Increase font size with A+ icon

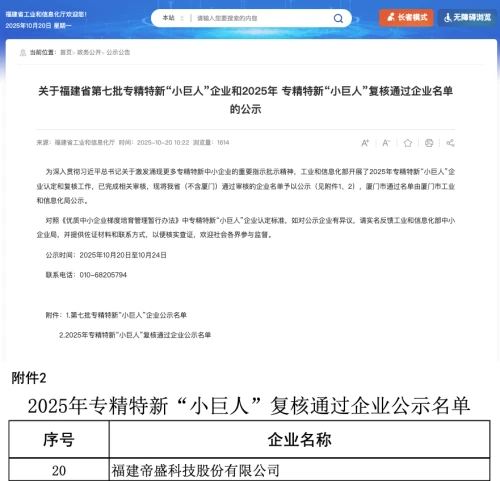365,143
